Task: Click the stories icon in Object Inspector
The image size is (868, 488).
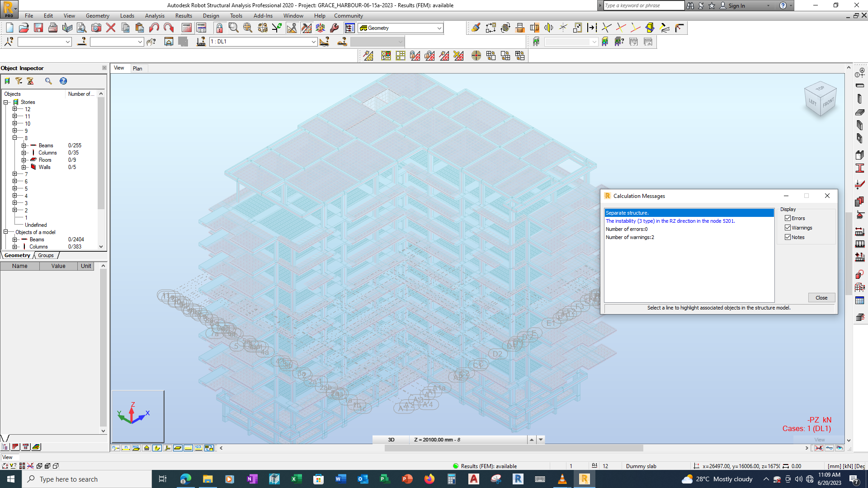Action: coord(7,81)
